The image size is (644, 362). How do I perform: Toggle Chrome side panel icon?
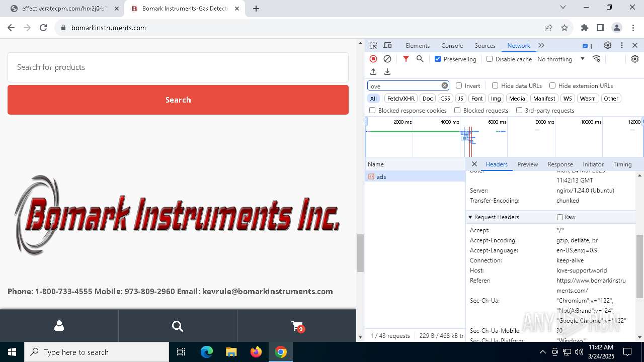(x=601, y=28)
